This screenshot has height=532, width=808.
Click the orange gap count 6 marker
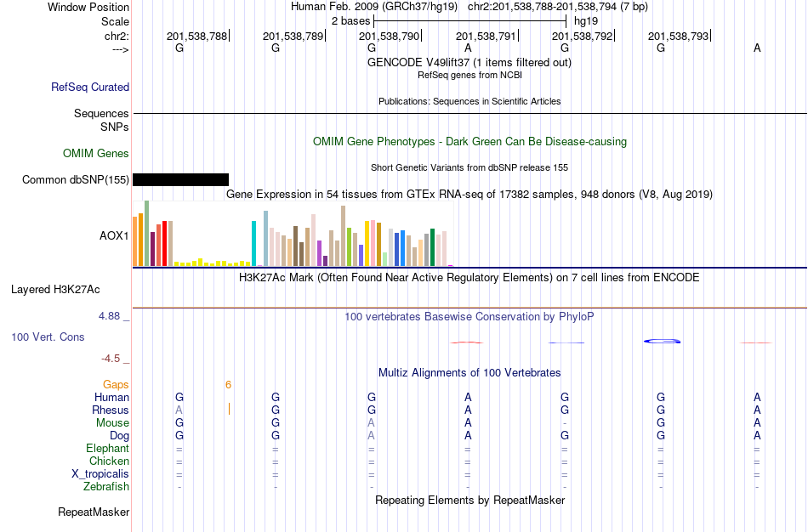click(x=228, y=385)
